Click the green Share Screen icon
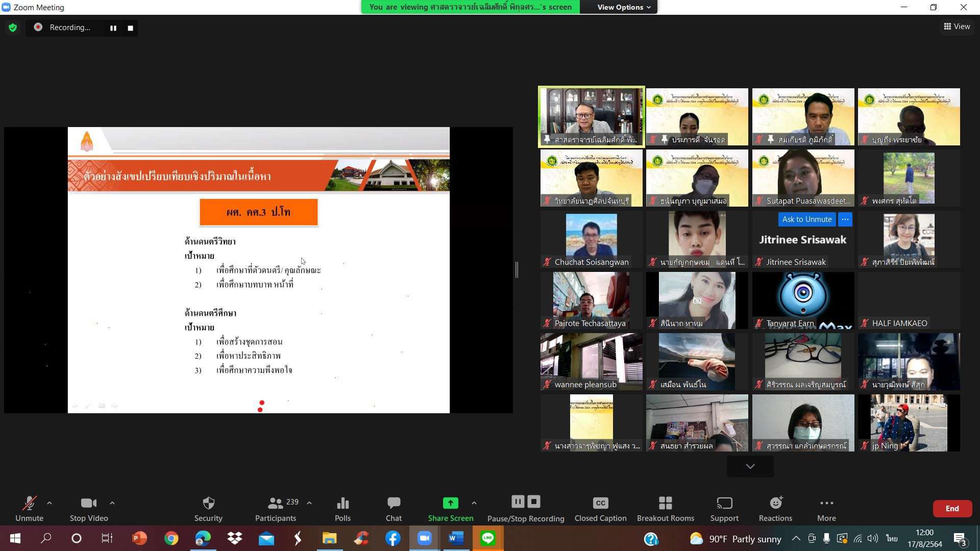Viewport: 980px width, 551px height. [450, 503]
